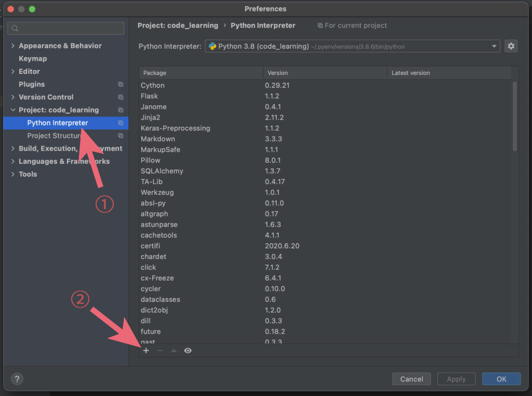This screenshot has width=532, height=396.
Task: Click the upgrade package arrow icon
Action: point(174,351)
